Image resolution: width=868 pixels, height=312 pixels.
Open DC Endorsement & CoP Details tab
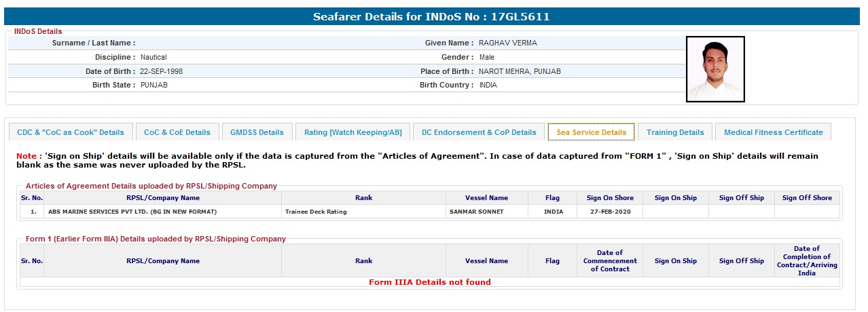(478, 132)
